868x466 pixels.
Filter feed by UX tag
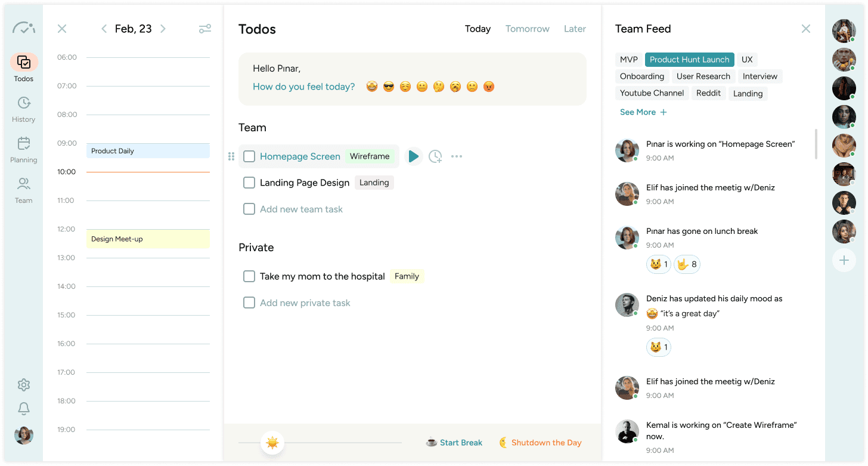(x=747, y=60)
